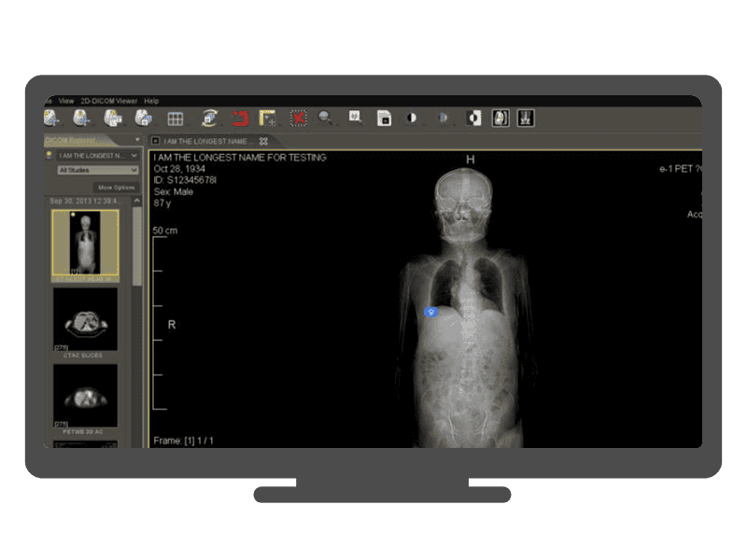Click the patient icon beside name dropdown
The height and width of the screenshot is (560, 747).
coord(49,155)
